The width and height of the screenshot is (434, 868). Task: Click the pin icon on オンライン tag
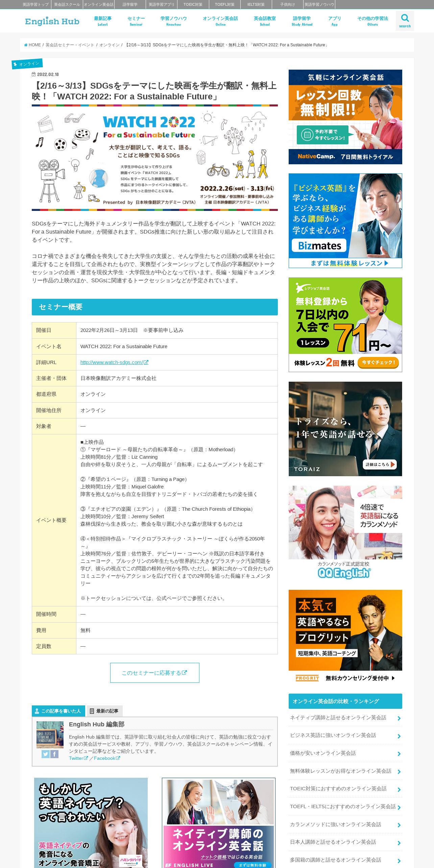click(x=15, y=64)
